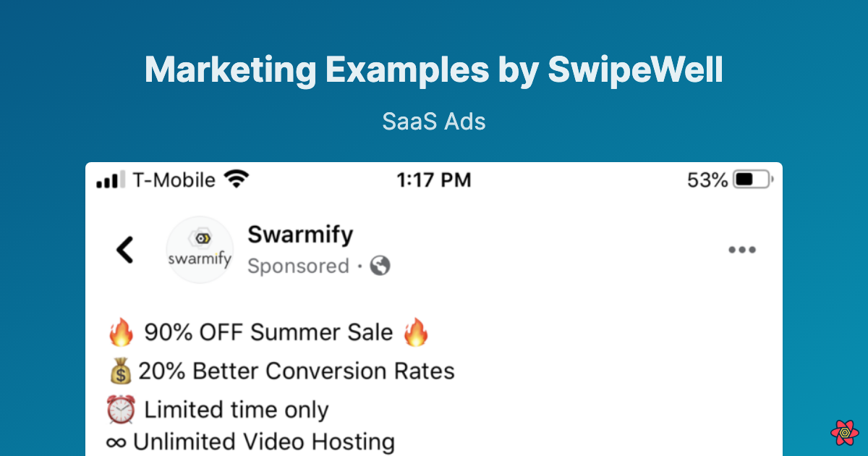Expand options via the ellipsis on the right
868x456 pixels.
pos(742,250)
